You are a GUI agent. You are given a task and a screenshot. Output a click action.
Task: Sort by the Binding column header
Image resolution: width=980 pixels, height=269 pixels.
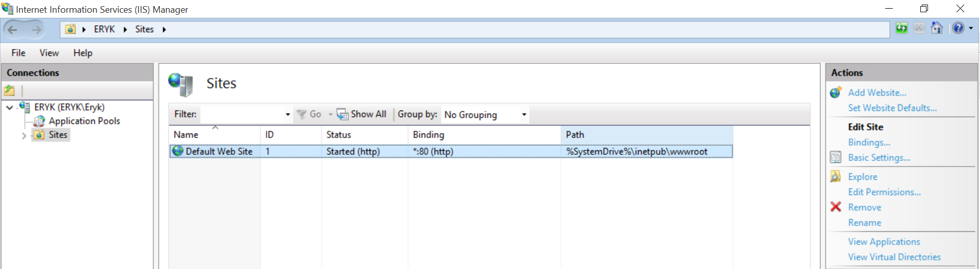coord(484,134)
